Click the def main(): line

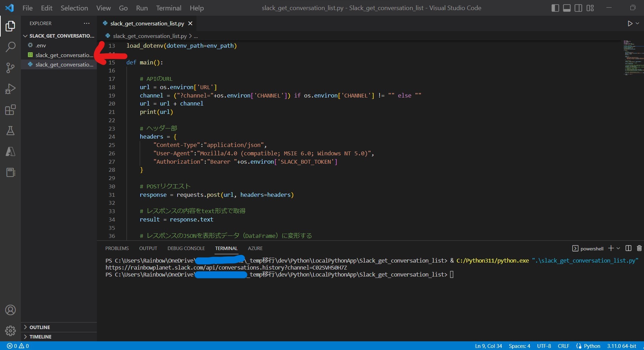tap(145, 62)
